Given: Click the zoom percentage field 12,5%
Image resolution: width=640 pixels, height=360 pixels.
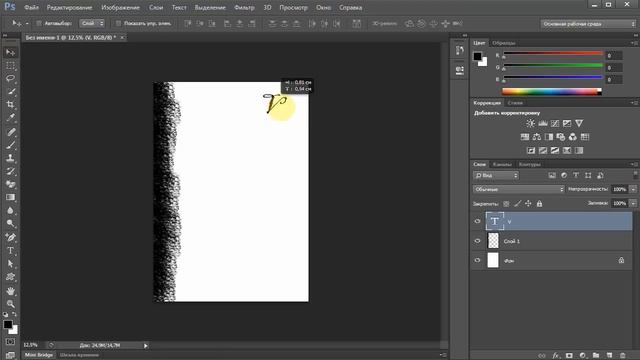Looking at the screenshot, I should pyautogui.click(x=31, y=345).
